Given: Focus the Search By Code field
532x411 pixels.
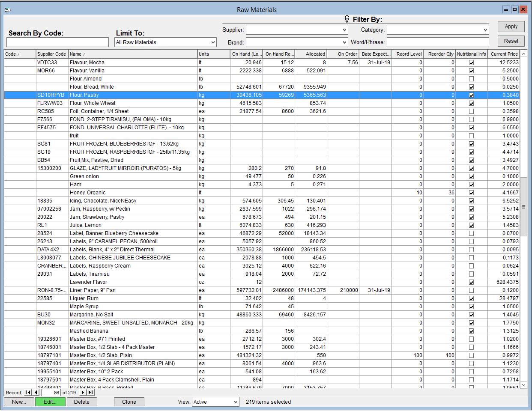Looking at the screenshot, I should tap(57, 42).
